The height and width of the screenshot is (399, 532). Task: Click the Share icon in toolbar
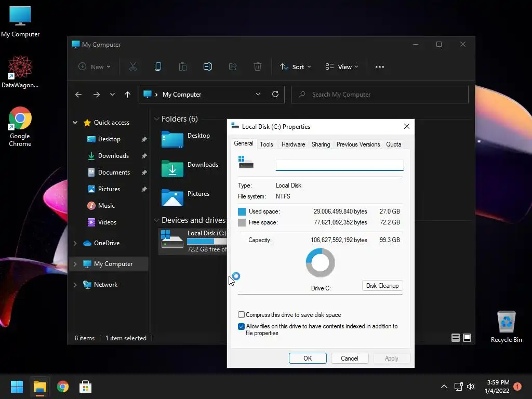(x=232, y=67)
